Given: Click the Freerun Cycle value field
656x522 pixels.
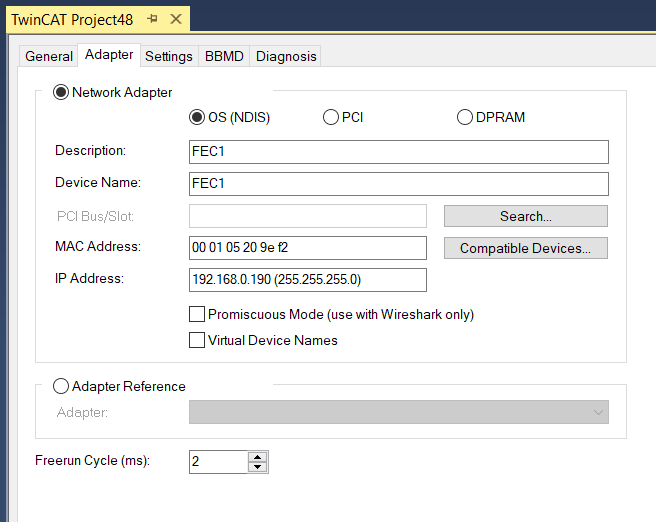Looking at the screenshot, I should pyautogui.click(x=218, y=462).
